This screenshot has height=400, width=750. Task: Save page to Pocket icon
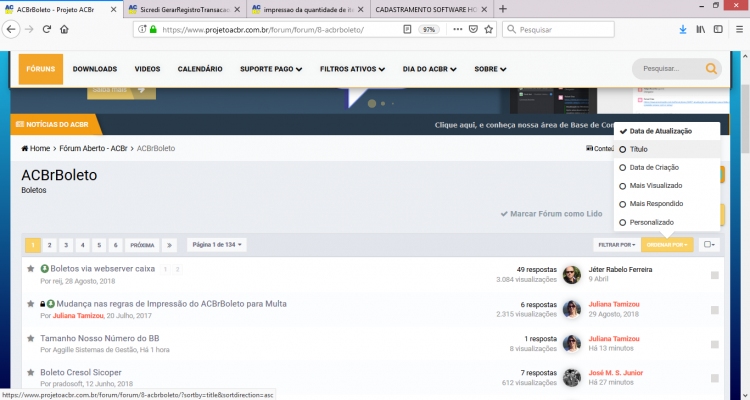coord(473,29)
